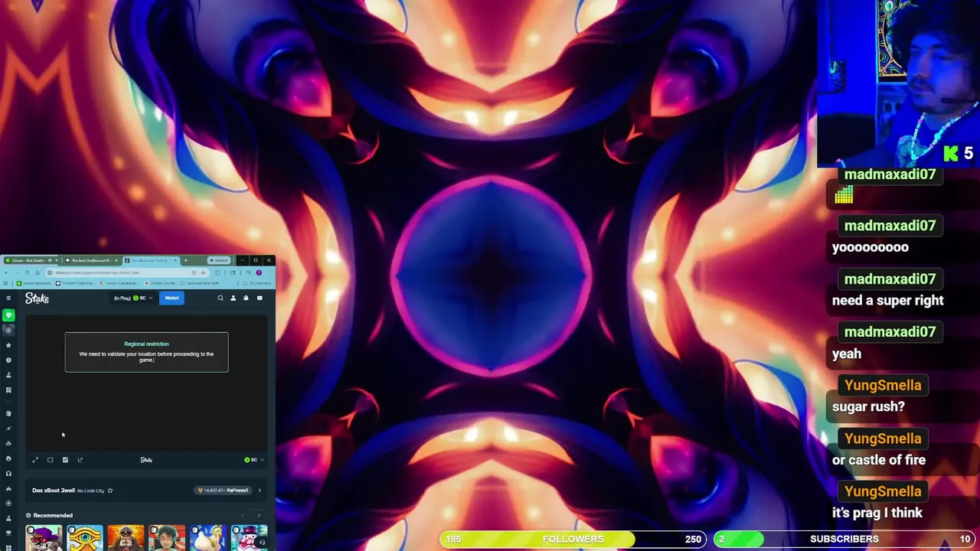This screenshot has width=980, height=551.
Task: Go to browser home page
Action: (38, 272)
